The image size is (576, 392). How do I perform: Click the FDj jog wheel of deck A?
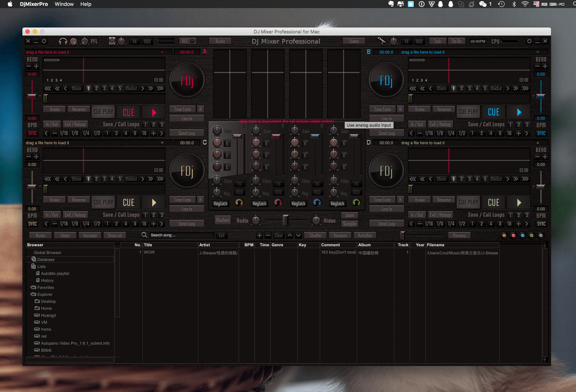(187, 80)
